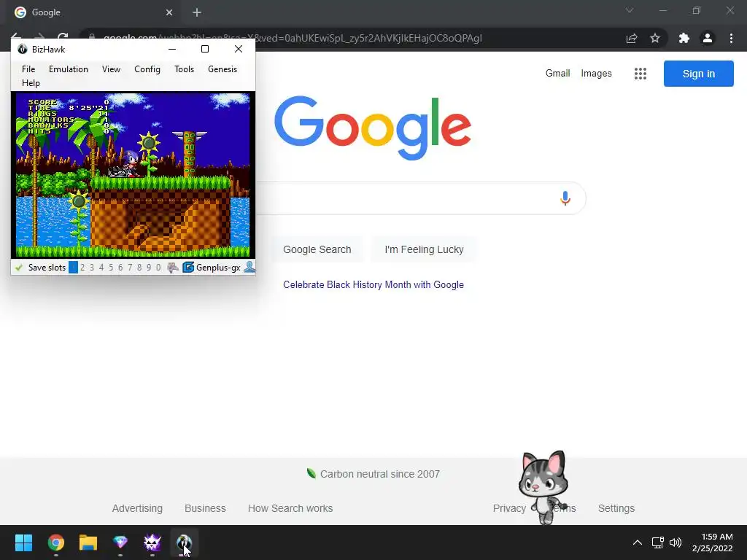747x560 pixels.
Task: Open the Privacy footer link
Action: [509, 508]
